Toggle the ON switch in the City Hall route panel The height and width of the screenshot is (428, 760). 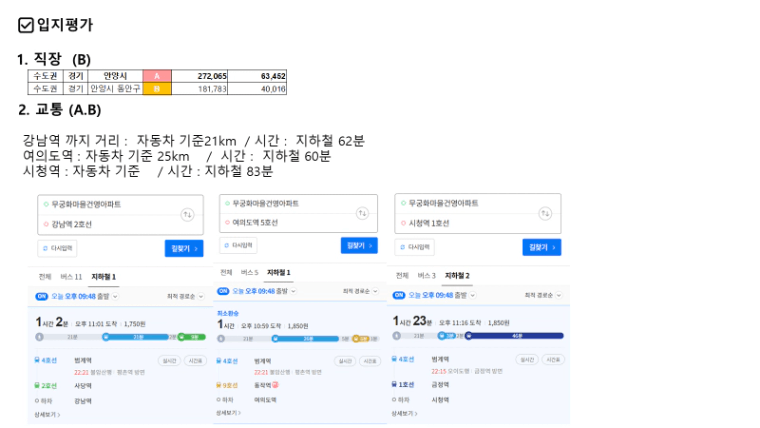tap(399, 295)
